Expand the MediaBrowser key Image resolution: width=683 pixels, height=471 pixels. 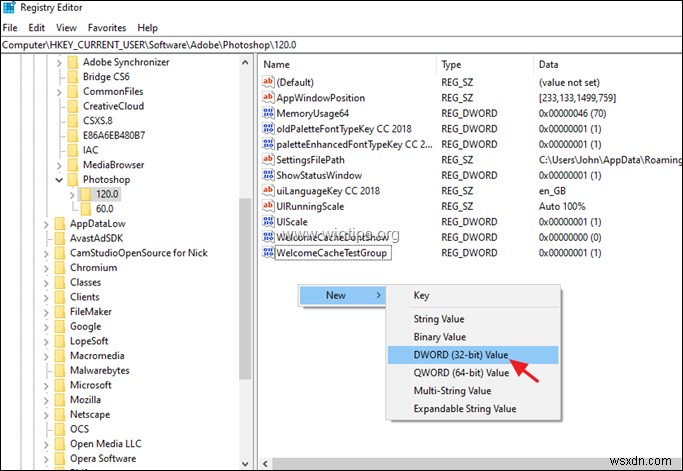pos(59,165)
